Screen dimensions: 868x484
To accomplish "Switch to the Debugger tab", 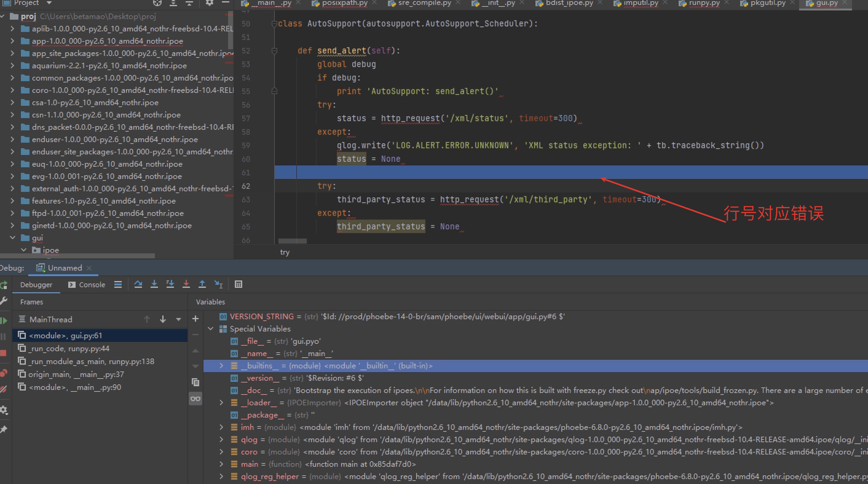I will pos(36,285).
